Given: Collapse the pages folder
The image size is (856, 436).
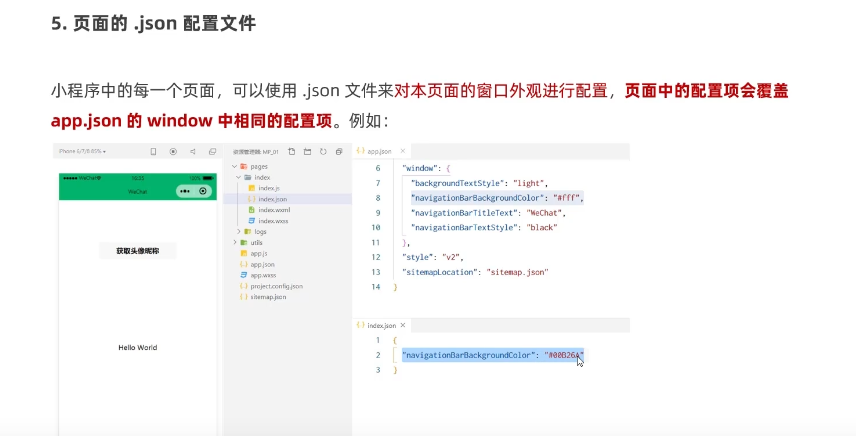Looking at the screenshot, I should point(235,166).
